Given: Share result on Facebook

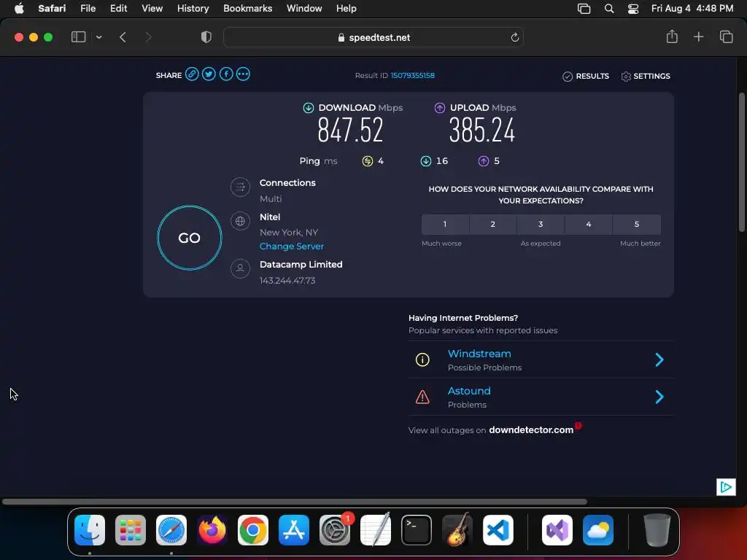Looking at the screenshot, I should coord(226,74).
